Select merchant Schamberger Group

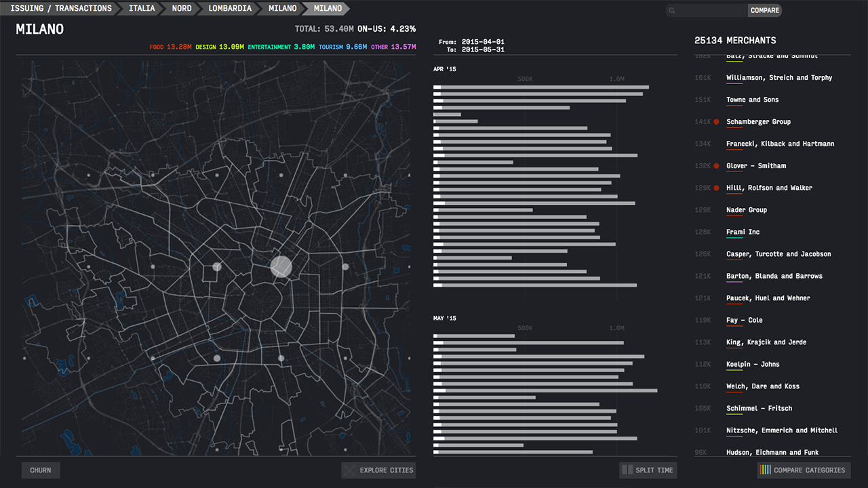[x=758, y=122]
